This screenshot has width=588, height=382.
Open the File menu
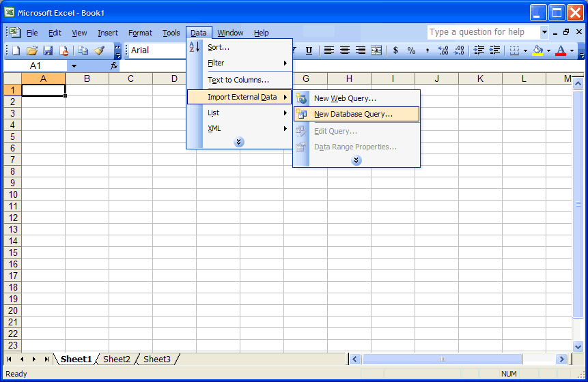coord(32,33)
